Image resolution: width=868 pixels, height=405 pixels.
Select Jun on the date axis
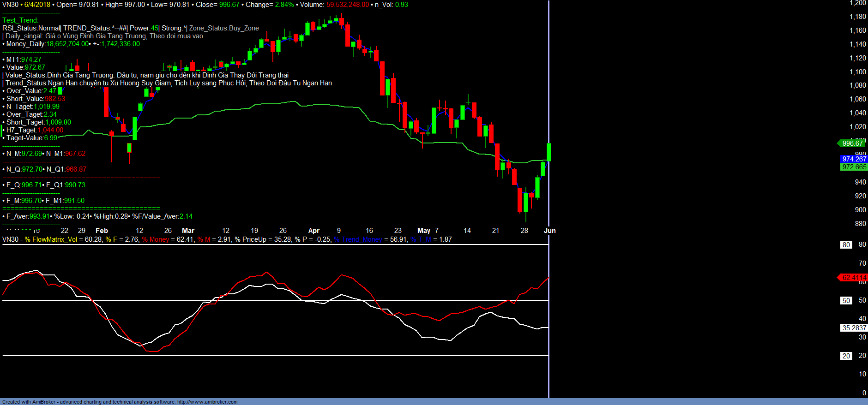[x=549, y=231]
